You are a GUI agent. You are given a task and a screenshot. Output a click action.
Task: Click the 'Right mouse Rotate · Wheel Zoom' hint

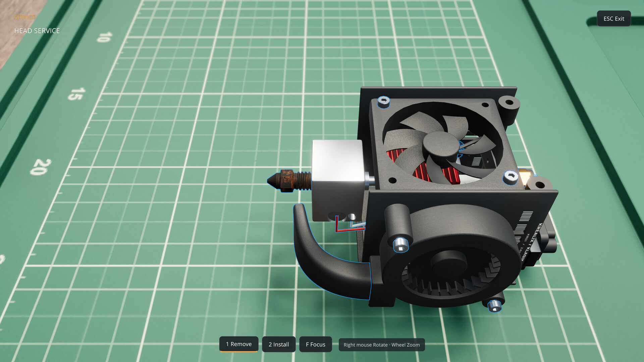382,345
